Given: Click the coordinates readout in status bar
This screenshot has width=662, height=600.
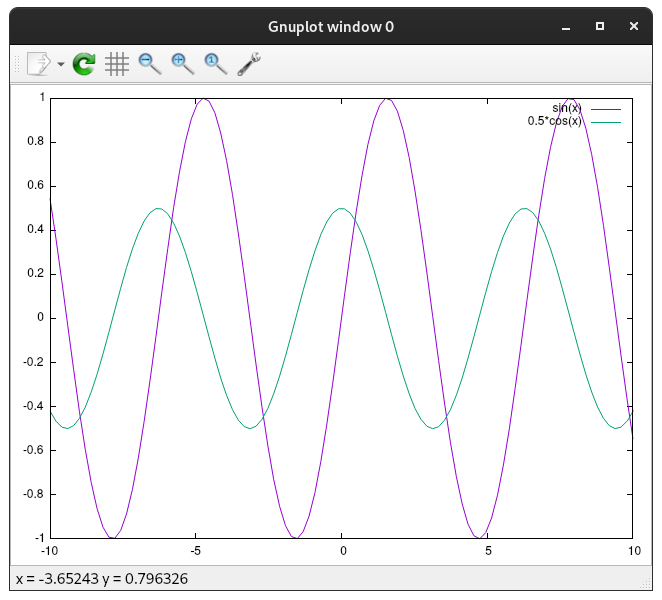Looking at the screenshot, I should point(102,578).
